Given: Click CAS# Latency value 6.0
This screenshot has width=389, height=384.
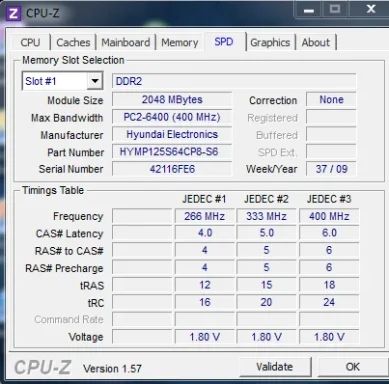Looking at the screenshot, I should (x=329, y=233).
